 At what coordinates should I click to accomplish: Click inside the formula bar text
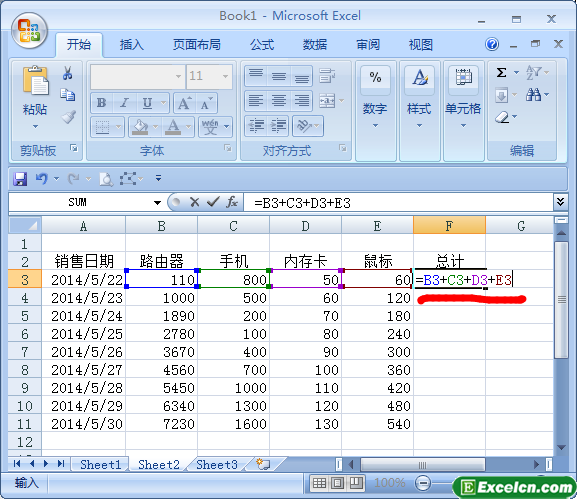pyautogui.click(x=302, y=203)
